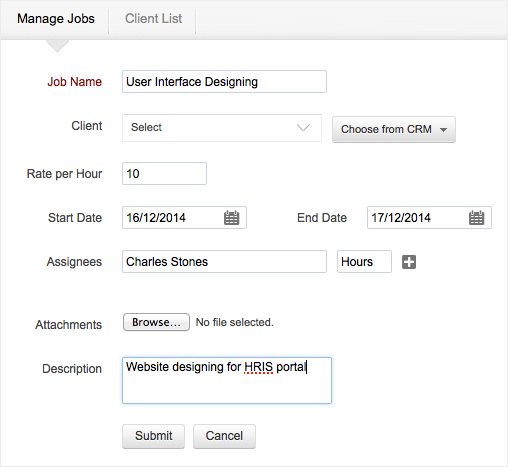The image size is (508, 467).
Task: Submit the job form
Action: pyautogui.click(x=153, y=436)
